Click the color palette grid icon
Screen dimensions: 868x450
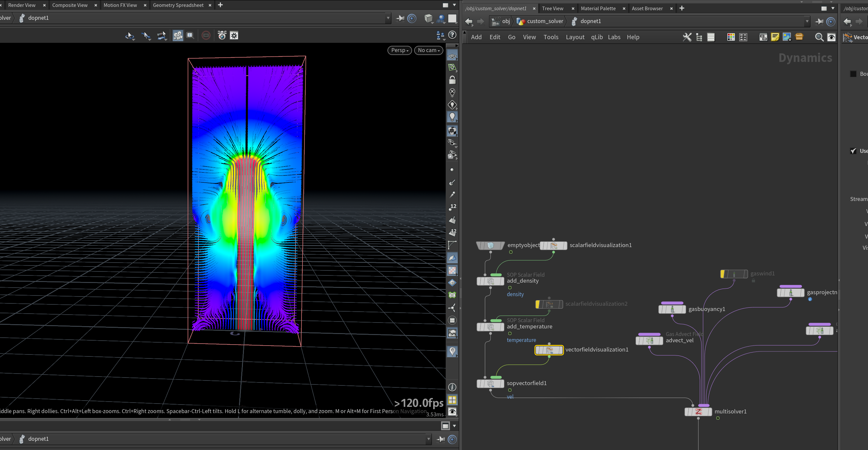coord(731,37)
